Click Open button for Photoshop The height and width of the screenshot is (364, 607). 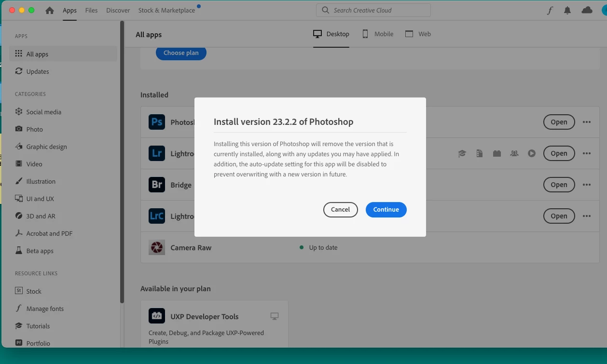[x=559, y=122]
